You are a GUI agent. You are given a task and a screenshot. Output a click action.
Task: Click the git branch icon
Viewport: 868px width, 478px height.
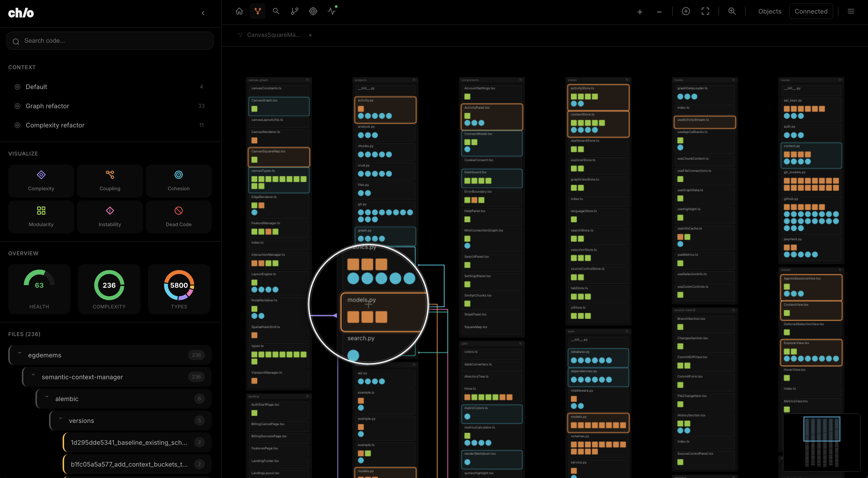[294, 11]
